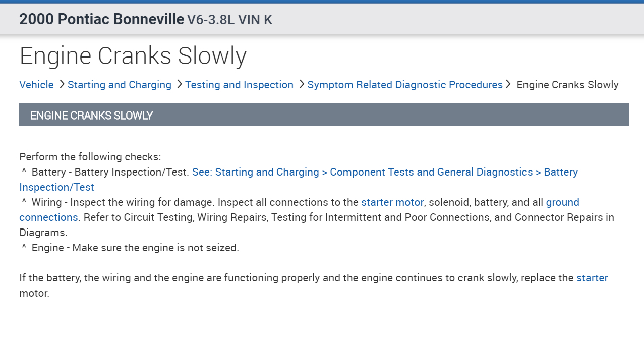Click the "starter" link in last paragraph
The width and height of the screenshot is (644, 343).
592,278
